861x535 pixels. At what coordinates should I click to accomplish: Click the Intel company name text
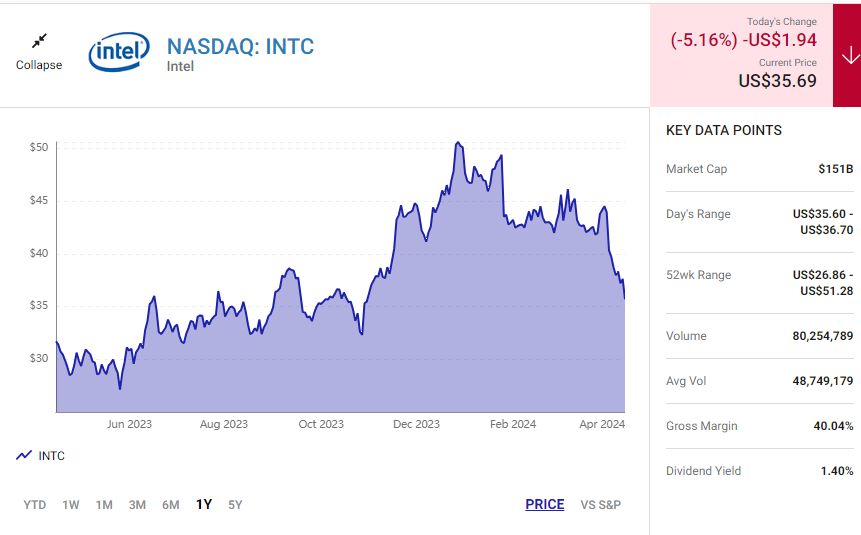[180, 66]
